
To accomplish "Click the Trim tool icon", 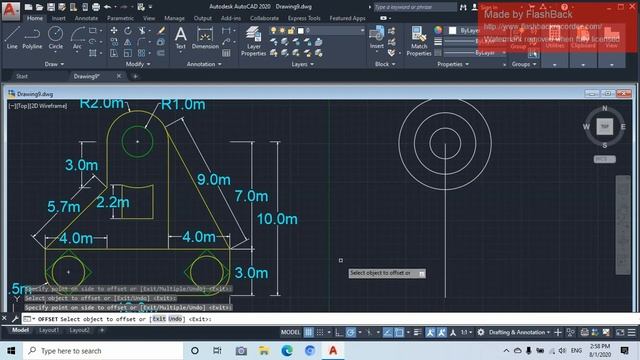I will (x=142, y=31).
